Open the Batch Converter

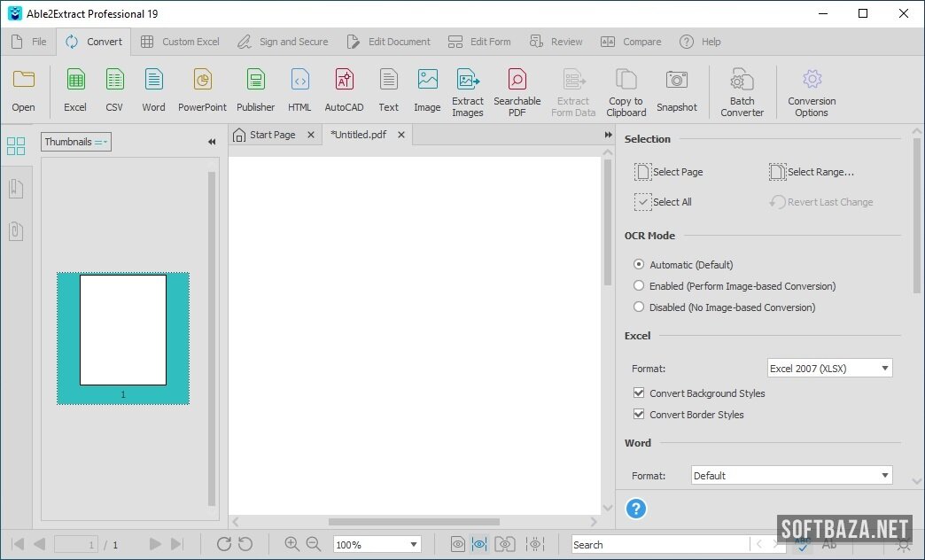pos(742,90)
